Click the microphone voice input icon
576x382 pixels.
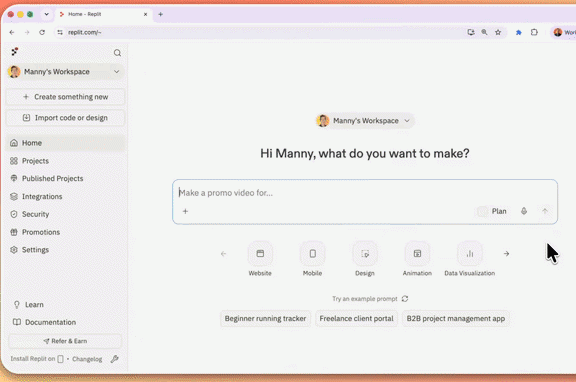524,211
